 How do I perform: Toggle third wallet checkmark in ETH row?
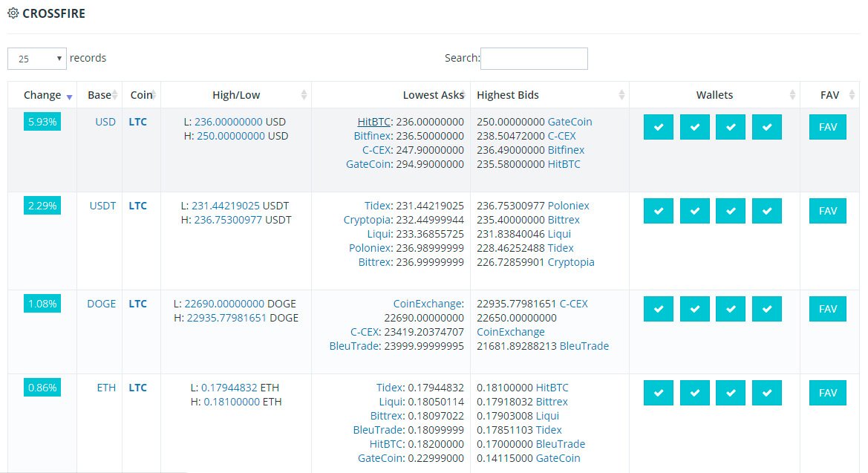731,393
